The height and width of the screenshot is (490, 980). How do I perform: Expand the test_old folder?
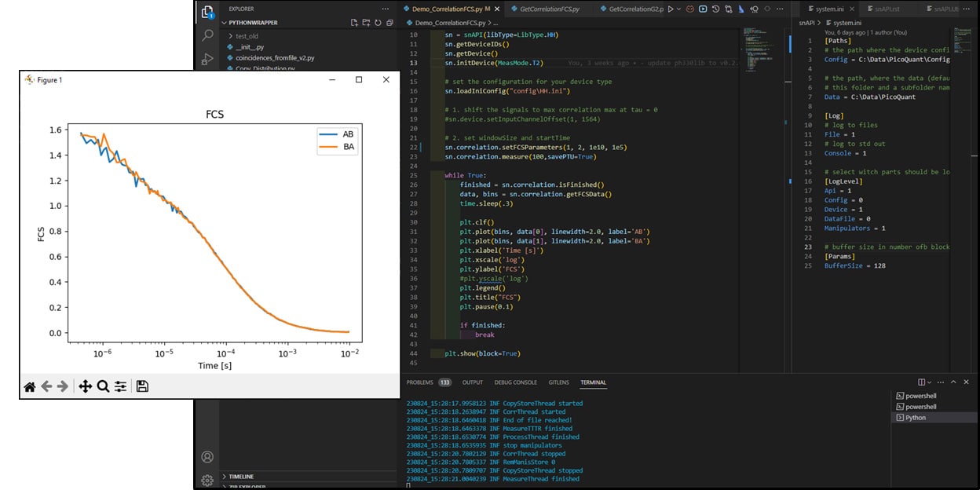click(x=231, y=35)
